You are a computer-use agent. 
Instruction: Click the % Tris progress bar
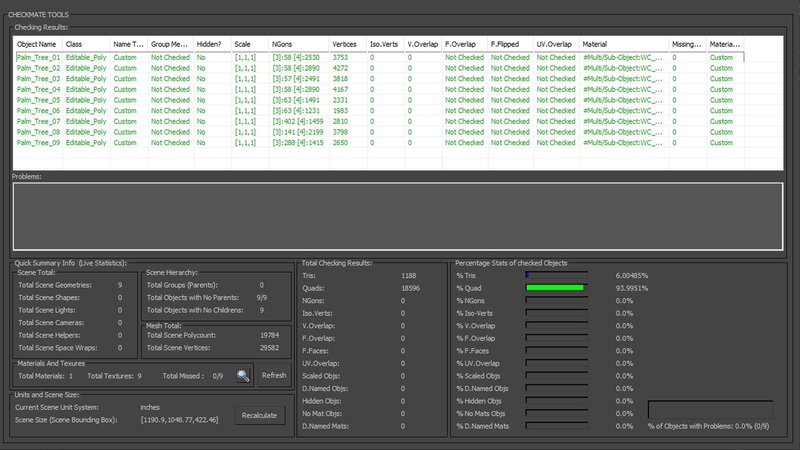click(555, 273)
